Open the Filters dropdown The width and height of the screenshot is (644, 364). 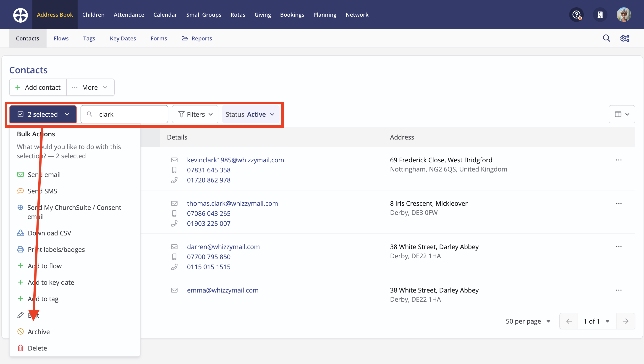(x=195, y=114)
